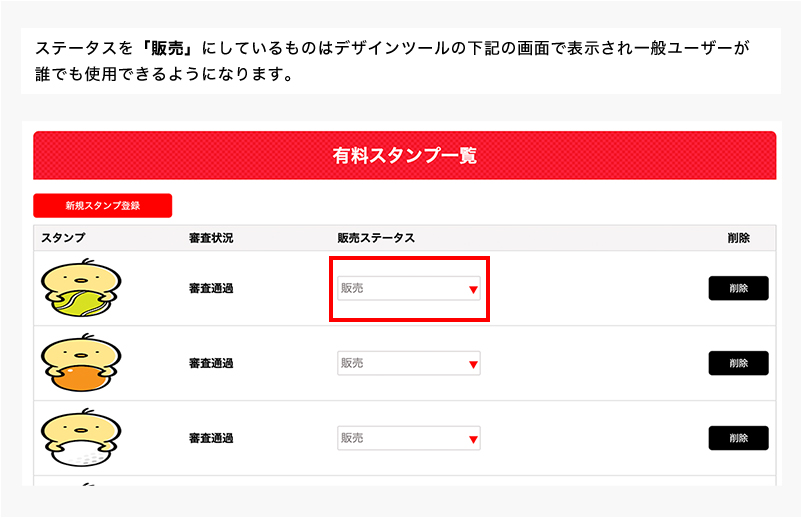The image size is (802, 518).
Task: Click the bold 「販売」 text in the instructions
Action: click(x=172, y=48)
